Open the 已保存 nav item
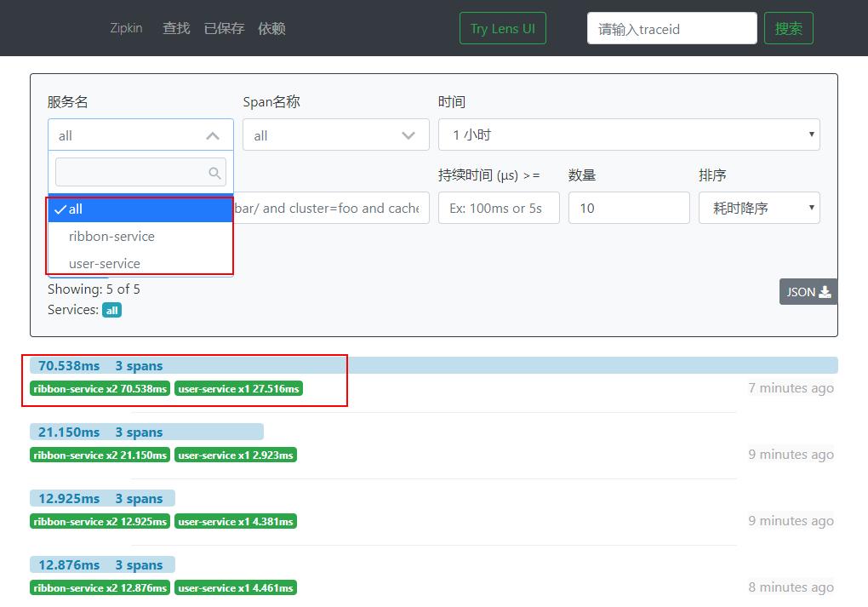The image size is (868, 607). point(224,28)
